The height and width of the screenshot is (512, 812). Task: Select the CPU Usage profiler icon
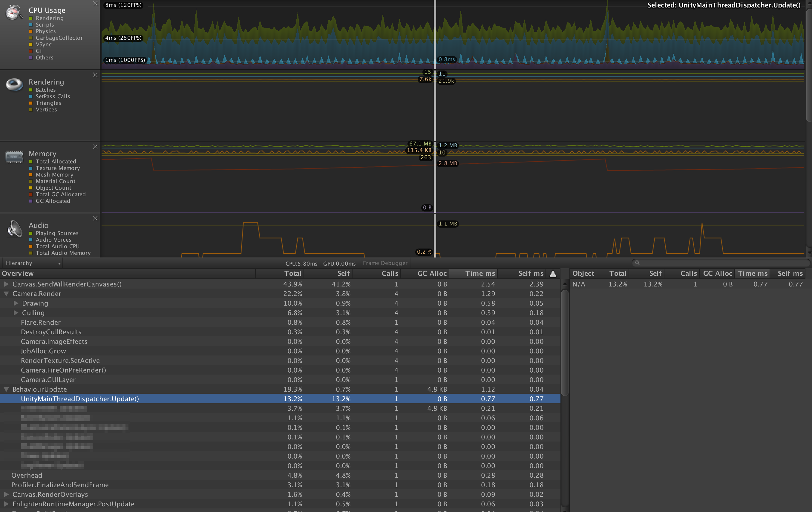15,13
